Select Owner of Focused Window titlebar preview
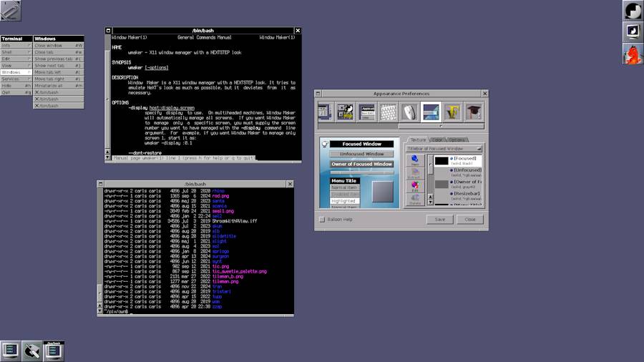Image resolution: width=644 pixels, height=362 pixels. pyautogui.click(x=362, y=164)
